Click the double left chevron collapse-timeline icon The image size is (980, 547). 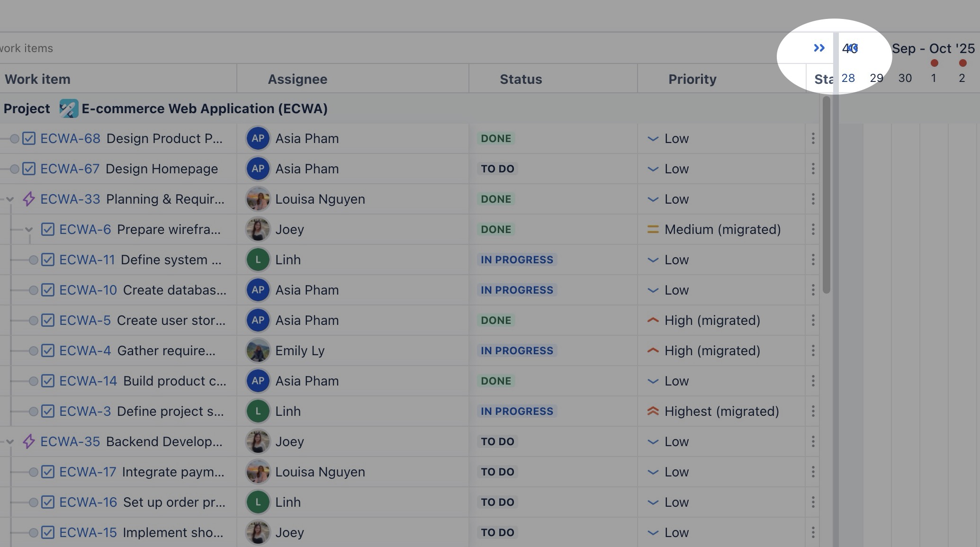(852, 48)
